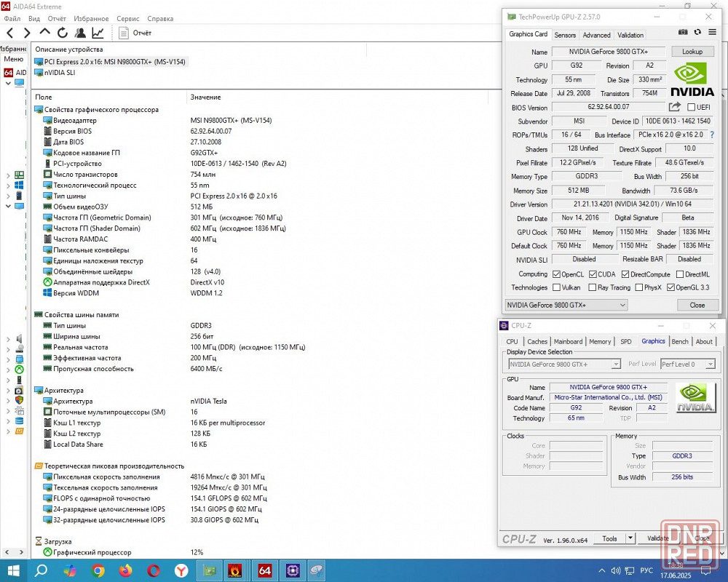Select the nVIDIA SLI device entry
The width and height of the screenshot is (728, 582).
point(55,73)
